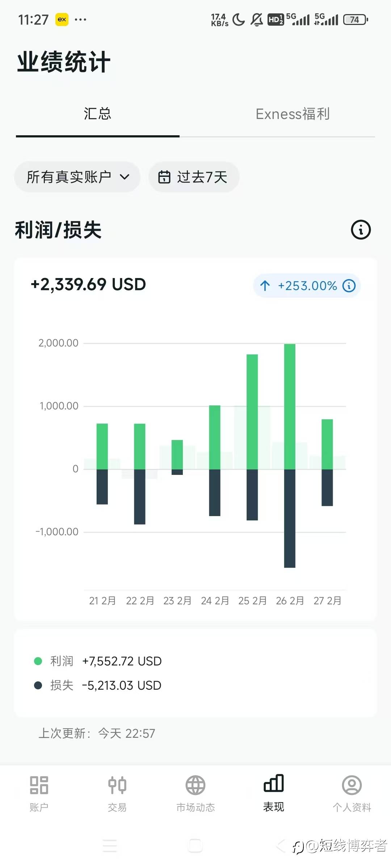Screen dimensions: 391x868
Task: Select the 26 2月 profit bar
Action: pos(290,407)
